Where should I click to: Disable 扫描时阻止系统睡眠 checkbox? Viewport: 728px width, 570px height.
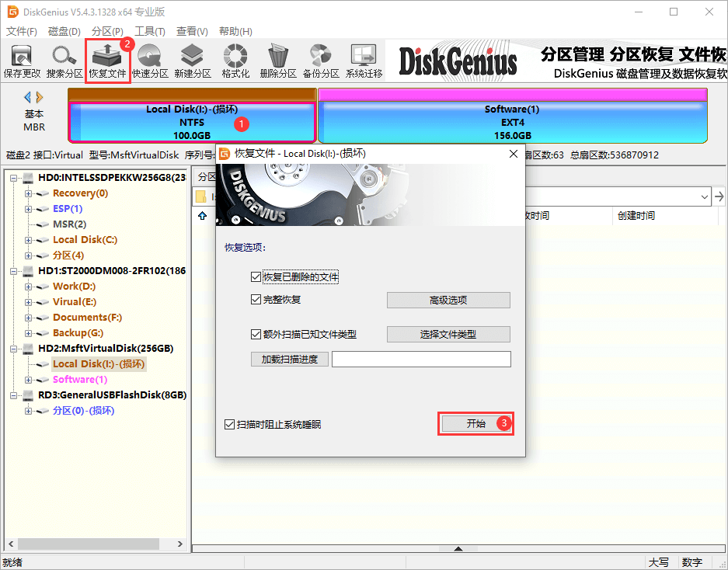pyautogui.click(x=229, y=424)
